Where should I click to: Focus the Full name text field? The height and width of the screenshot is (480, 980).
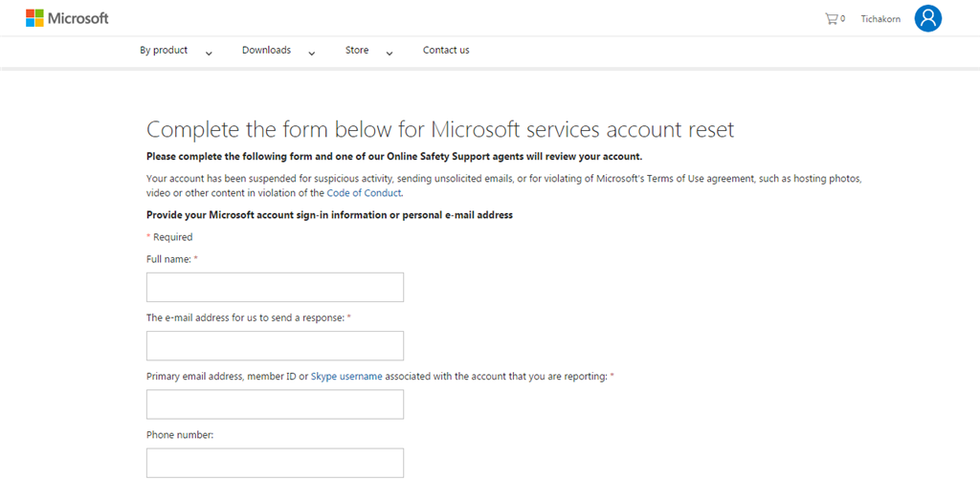pos(275,287)
